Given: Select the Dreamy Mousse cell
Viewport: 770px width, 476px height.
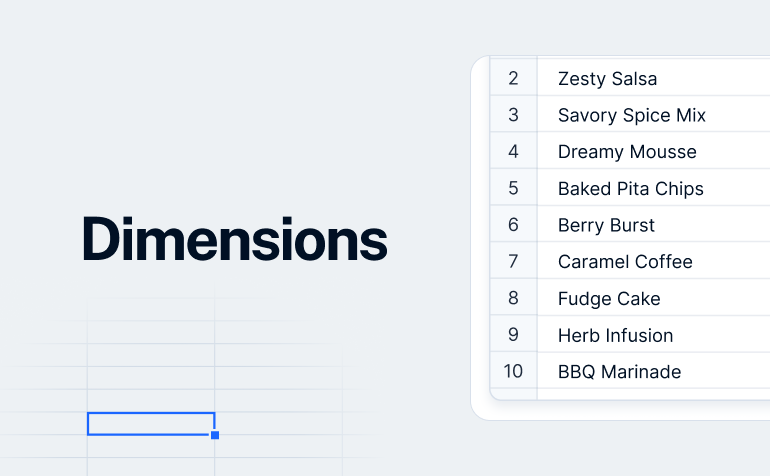Looking at the screenshot, I should (654, 151).
